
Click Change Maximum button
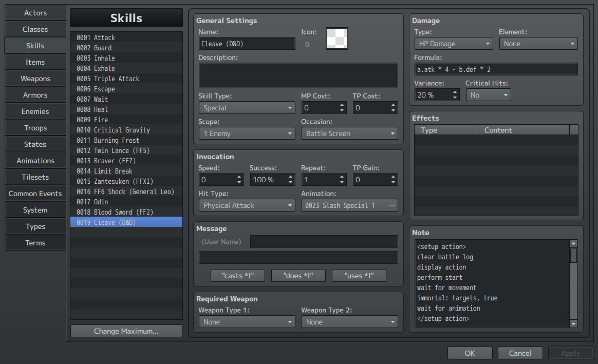tap(126, 331)
